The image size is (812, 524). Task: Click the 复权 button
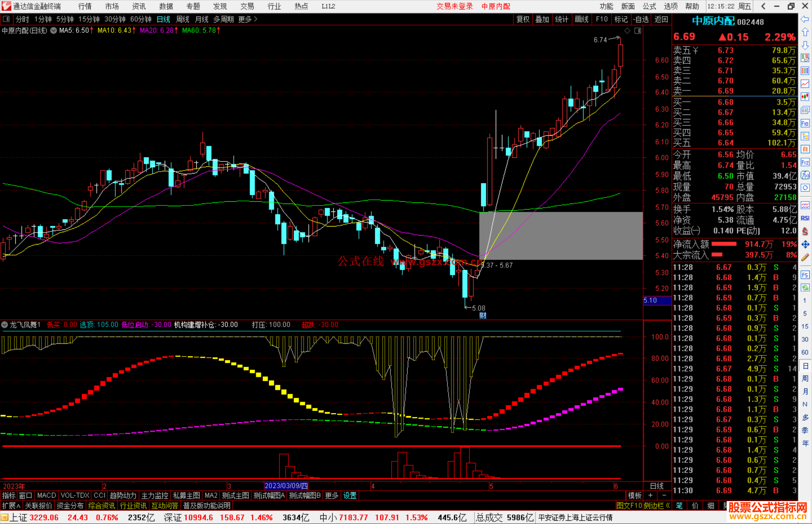[x=523, y=19]
